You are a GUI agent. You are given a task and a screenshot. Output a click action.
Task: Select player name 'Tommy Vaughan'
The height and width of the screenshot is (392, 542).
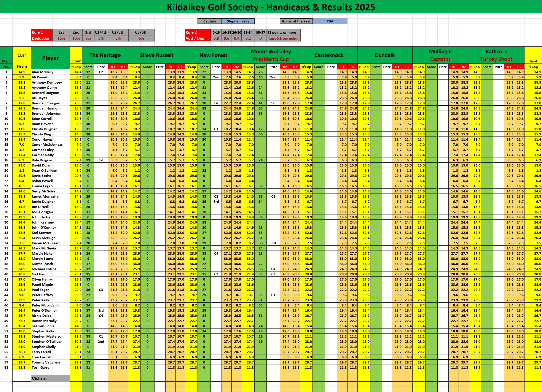pos(46,362)
